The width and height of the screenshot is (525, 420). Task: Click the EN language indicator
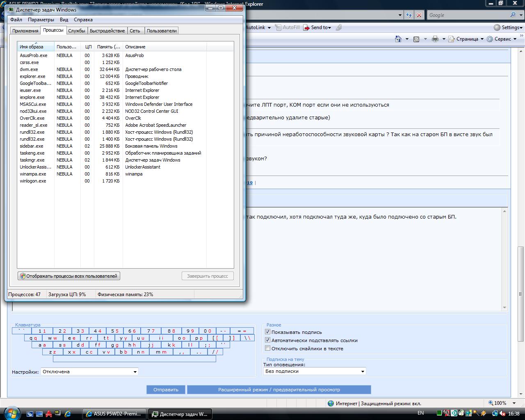[x=420, y=413]
